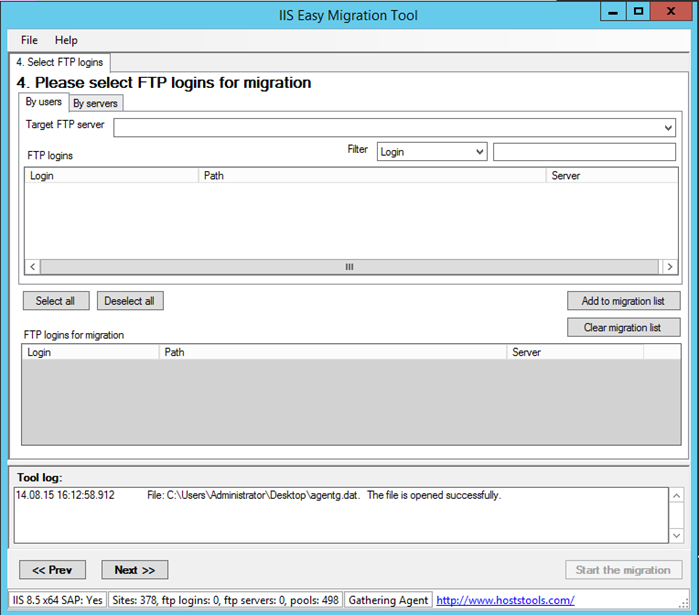This screenshot has height=615, width=699.
Task: Open the Filter Login dropdown
Action: coord(432,152)
